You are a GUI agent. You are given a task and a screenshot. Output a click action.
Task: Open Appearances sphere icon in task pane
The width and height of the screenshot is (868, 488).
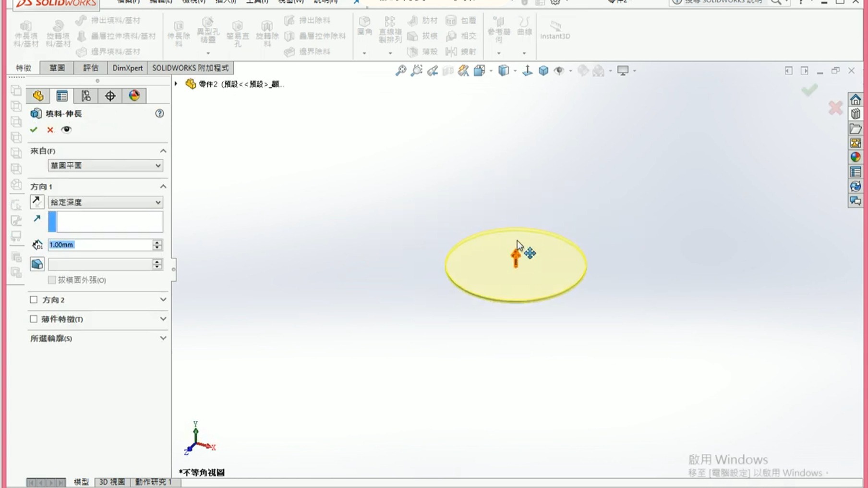tap(856, 157)
